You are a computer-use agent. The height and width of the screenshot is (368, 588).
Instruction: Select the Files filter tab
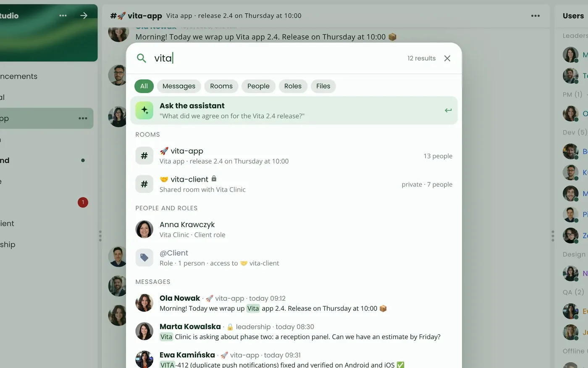[x=323, y=86]
